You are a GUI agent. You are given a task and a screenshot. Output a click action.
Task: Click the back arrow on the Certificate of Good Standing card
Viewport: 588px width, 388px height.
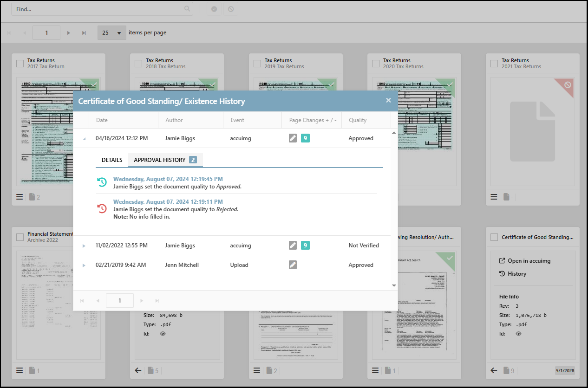pos(494,370)
